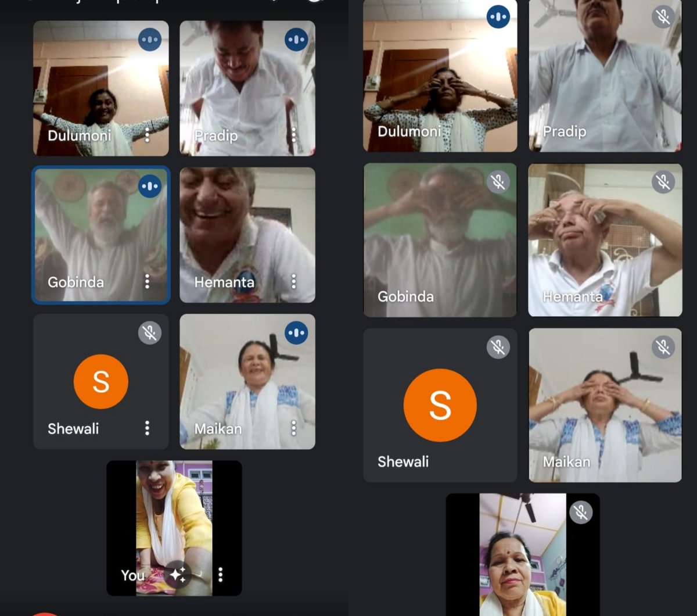Viewport: 697px width, 616px height.
Task: Open Dulumoni's three-dot options menu
Action: 147,135
